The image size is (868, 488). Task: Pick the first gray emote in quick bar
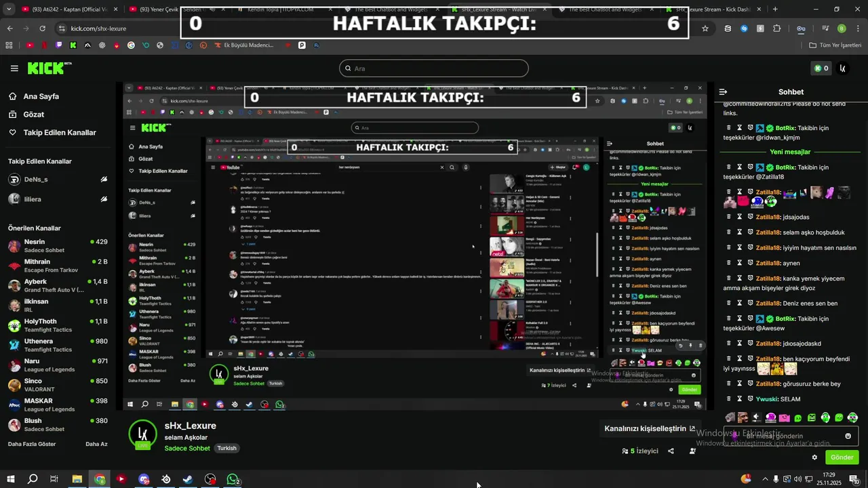[730, 418]
